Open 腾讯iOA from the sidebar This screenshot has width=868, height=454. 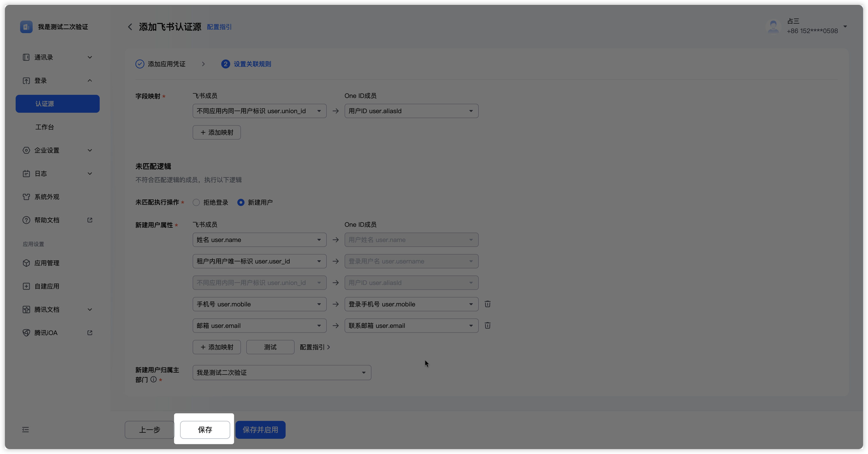[46, 333]
